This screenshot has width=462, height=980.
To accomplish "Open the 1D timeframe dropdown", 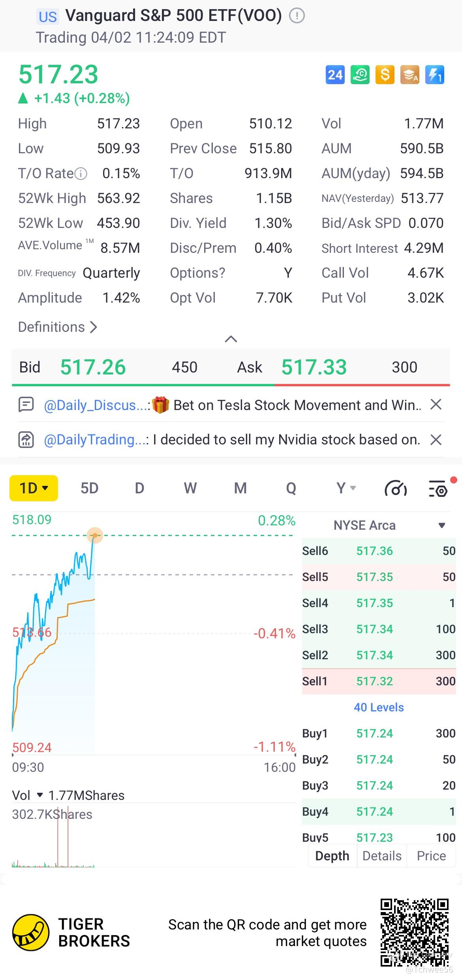I will [34, 488].
